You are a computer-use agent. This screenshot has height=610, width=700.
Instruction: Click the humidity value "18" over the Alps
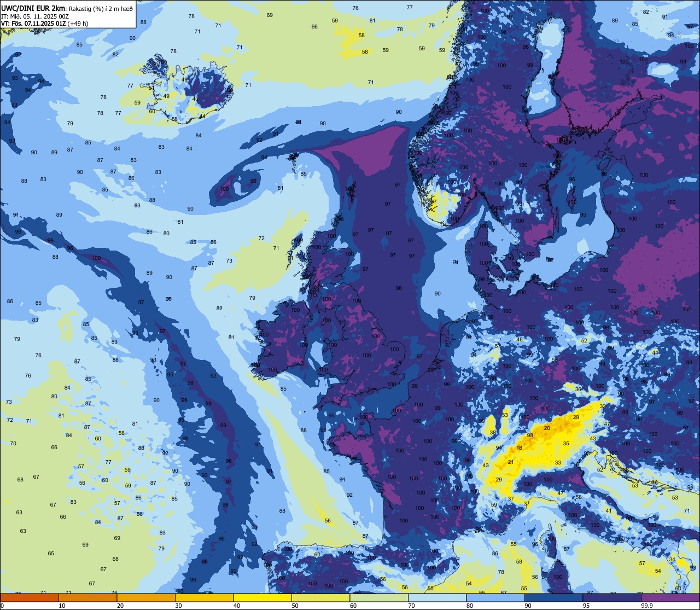coord(520,448)
